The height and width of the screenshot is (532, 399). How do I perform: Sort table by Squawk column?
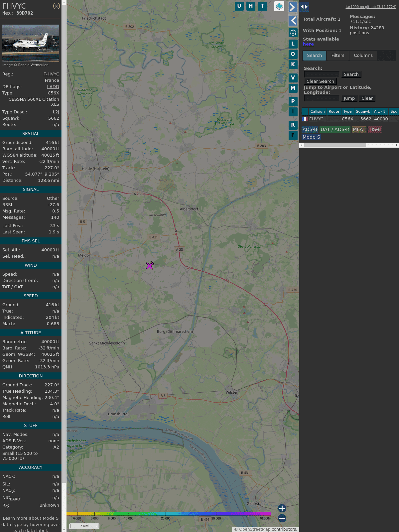(x=363, y=112)
